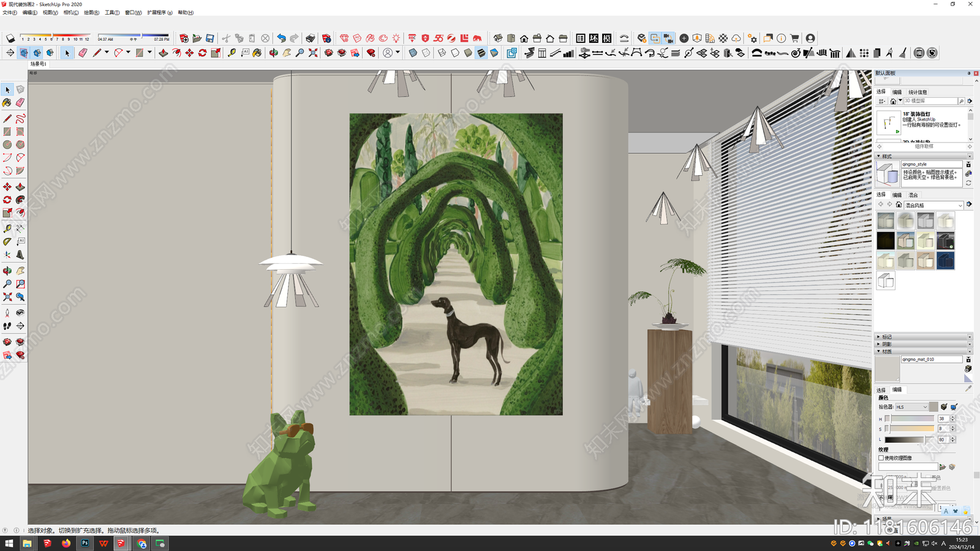Click the Zoom Extents icon in toolbar
This screenshot has width=980, height=551.
point(313,53)
